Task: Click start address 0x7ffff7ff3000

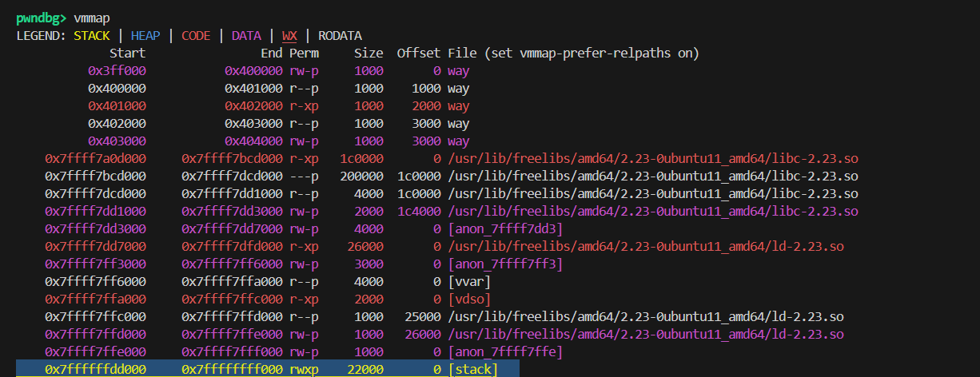Action: point(95,264)
